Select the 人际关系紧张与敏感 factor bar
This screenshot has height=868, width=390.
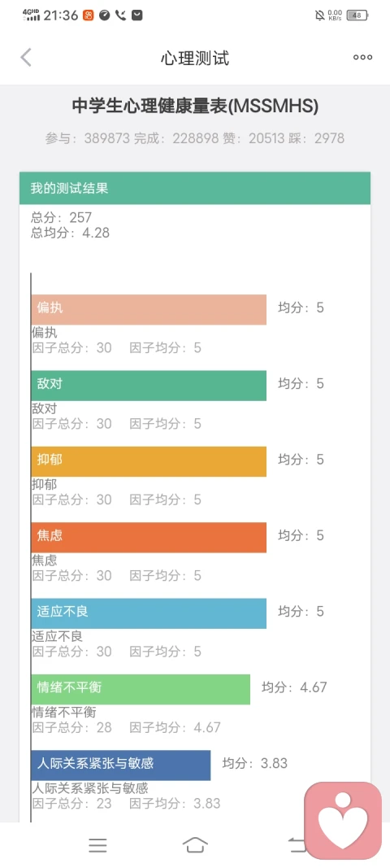point(121,765)
